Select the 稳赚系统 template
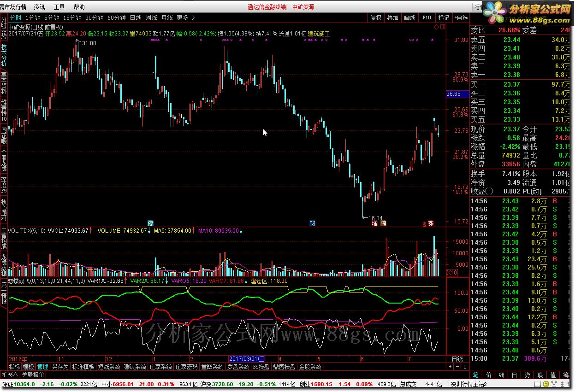This screenshot has height=392, width=575. (135, 367)
